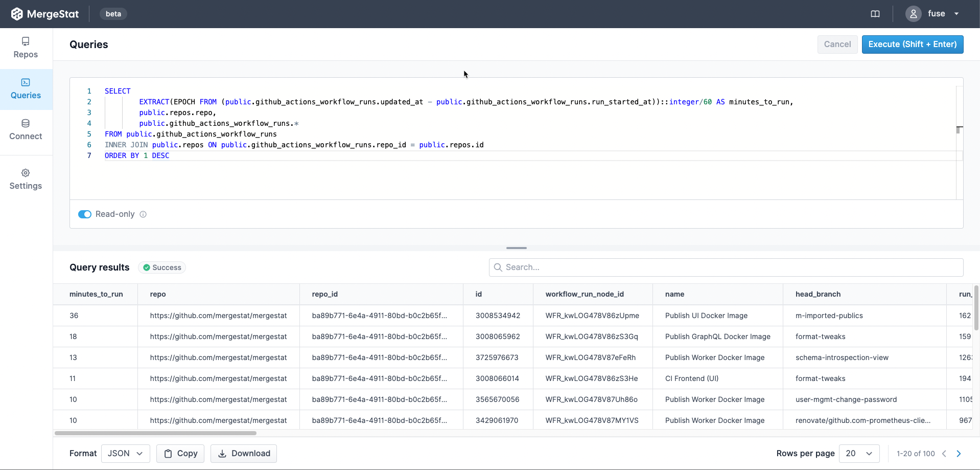The height and width of the screenshot is (470, 980).
Task: Click the Read-only info icon
Action: click(143, 214)
